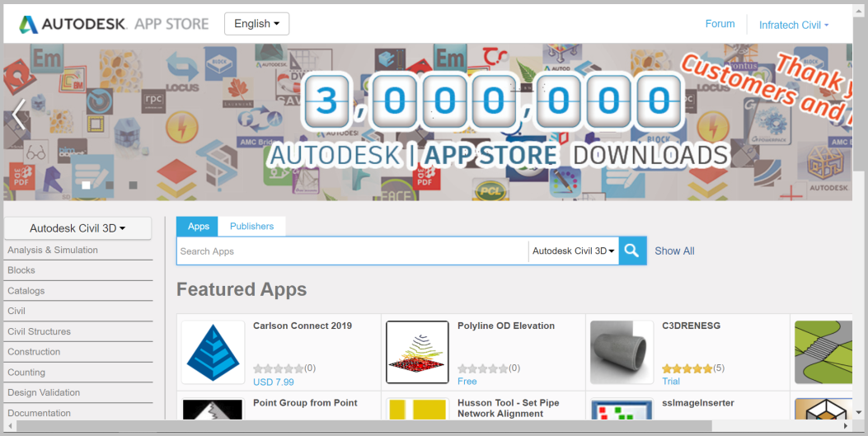Viewport: 868px width, 436px height.
Task: Click USD 7.99 price of Carlson Connect
Action: 274,382
